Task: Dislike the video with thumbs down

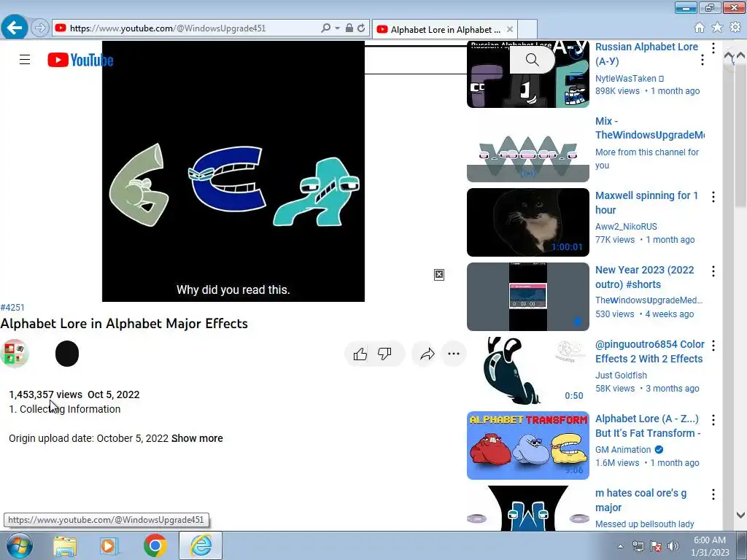Action: (x=385, y=354)
